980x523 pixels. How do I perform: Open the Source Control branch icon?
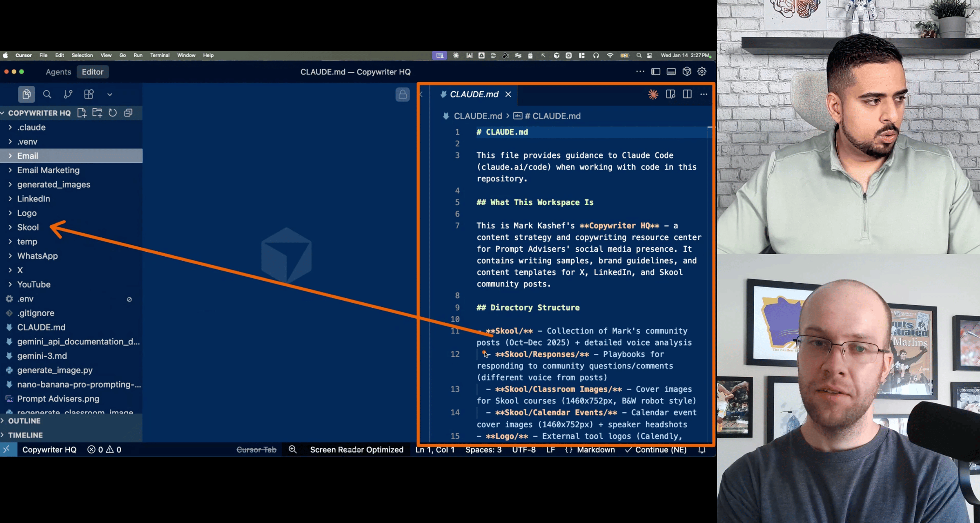pyautogui.click(x=68, y=94)
